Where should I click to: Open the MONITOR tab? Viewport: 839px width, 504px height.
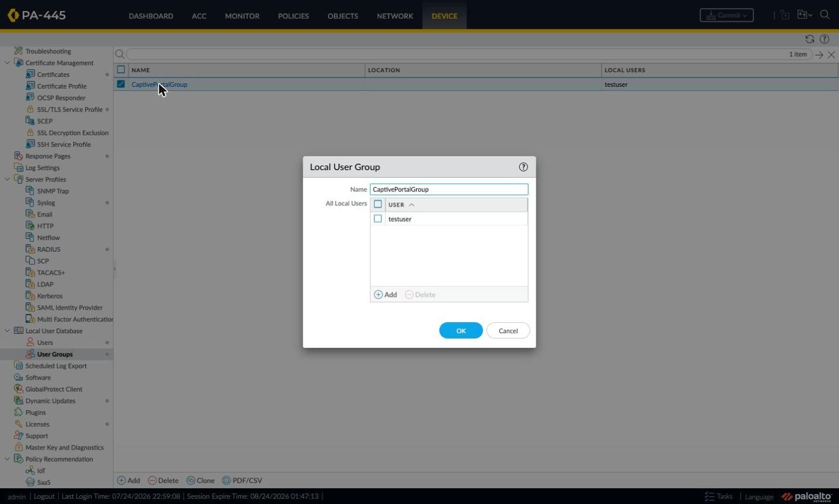click(x=242, y=16)
